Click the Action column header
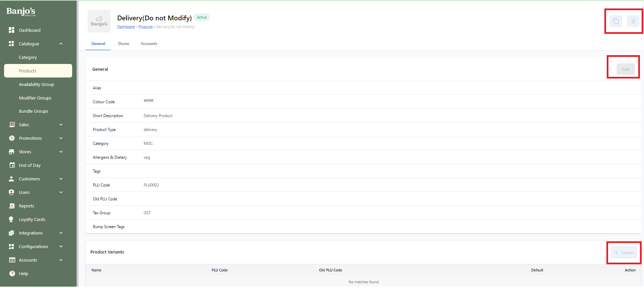The image size is (644, 288). pyautogui.click(x=630, y=270)
